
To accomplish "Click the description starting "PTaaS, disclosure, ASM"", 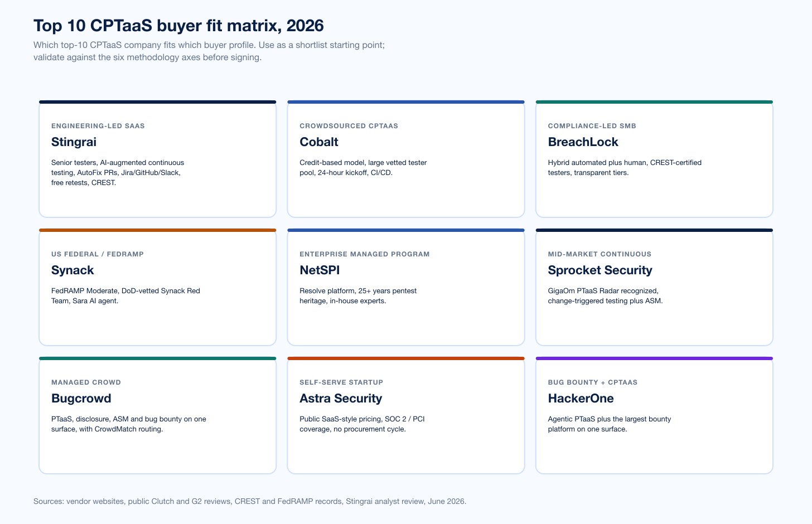I will coord(129,424).
